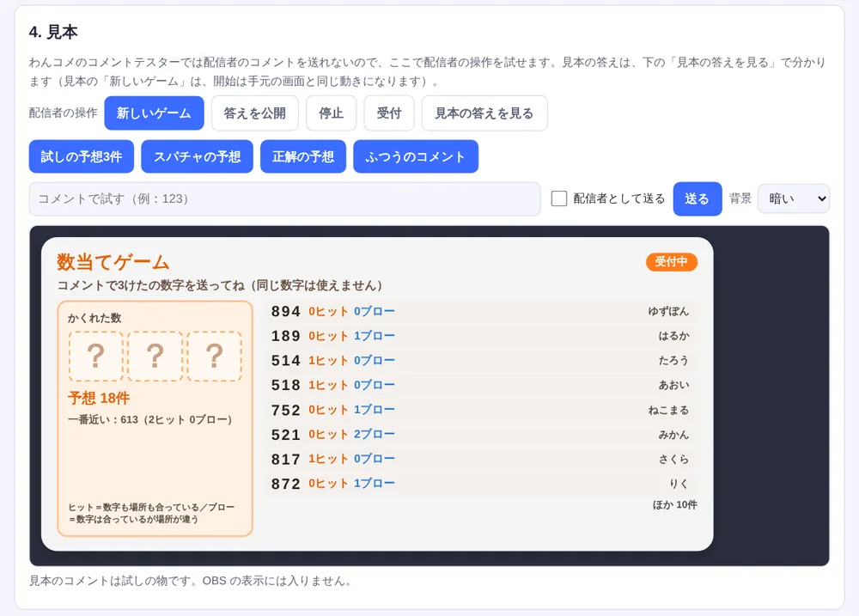859x616 pixels.
Task: Click the name あおい
Action: 673,385
